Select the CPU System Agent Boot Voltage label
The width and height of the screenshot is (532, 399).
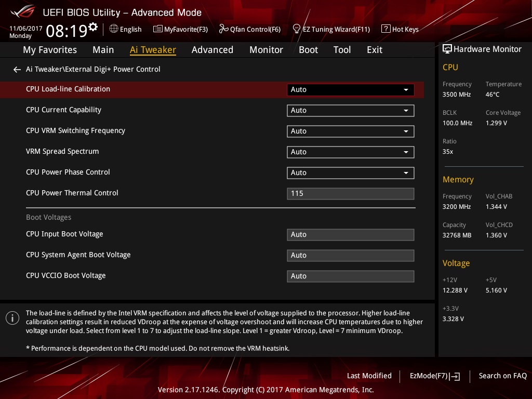coord(78,255)
